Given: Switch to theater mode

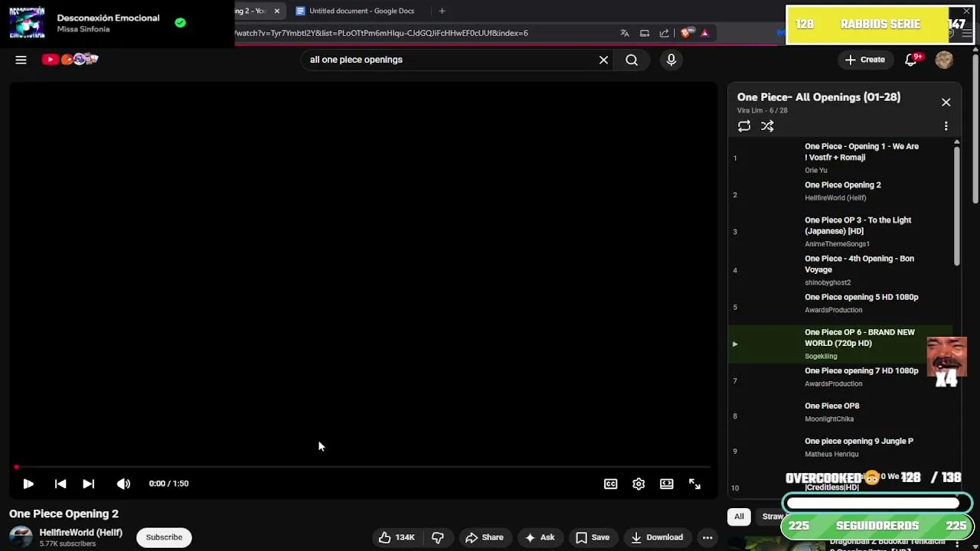Looking at the screenshot, I should 667,484.
